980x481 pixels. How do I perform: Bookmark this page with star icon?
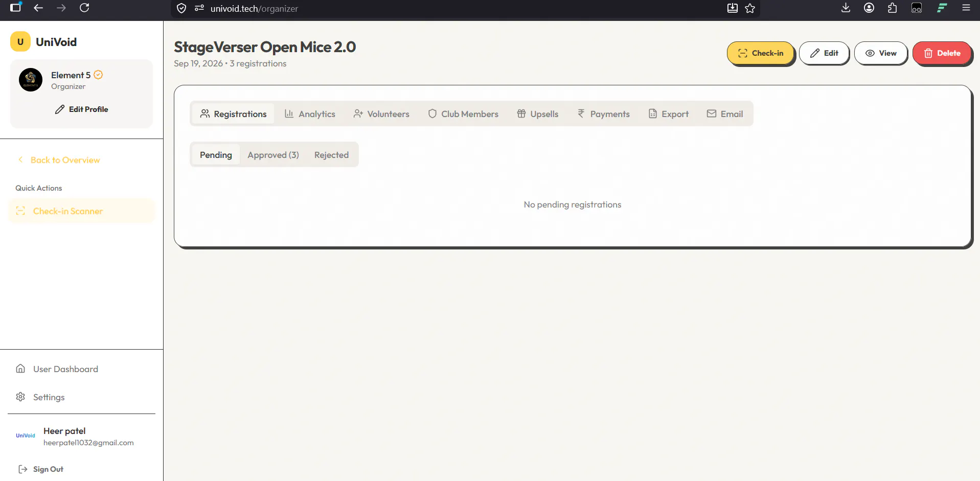click(750, 8)
